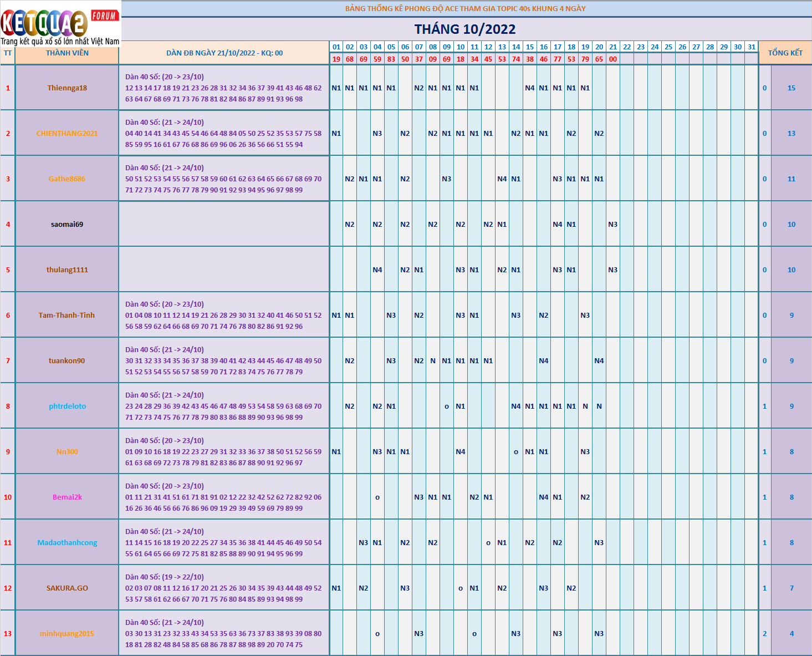Select member name minhquang2015
Viewport: 812px width, 656px height.
(67, 633)
